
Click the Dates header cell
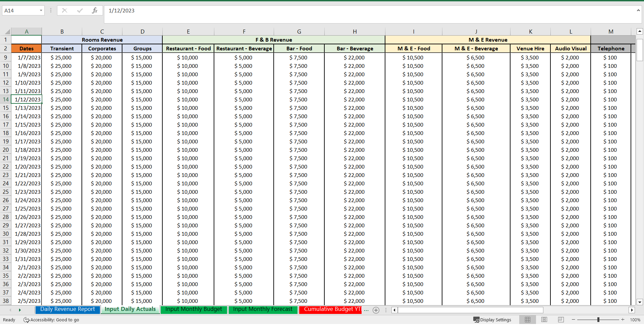click(26, 48)
